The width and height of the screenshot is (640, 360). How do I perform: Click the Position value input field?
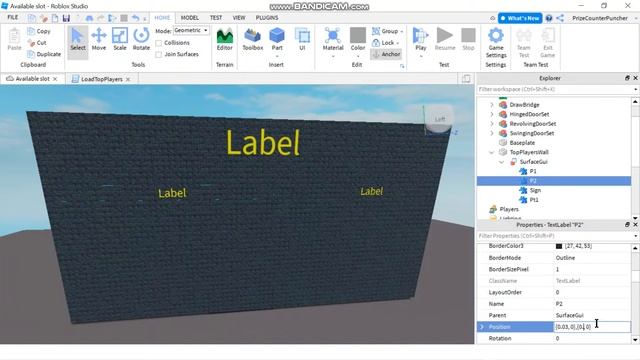[x=592, y=327]
